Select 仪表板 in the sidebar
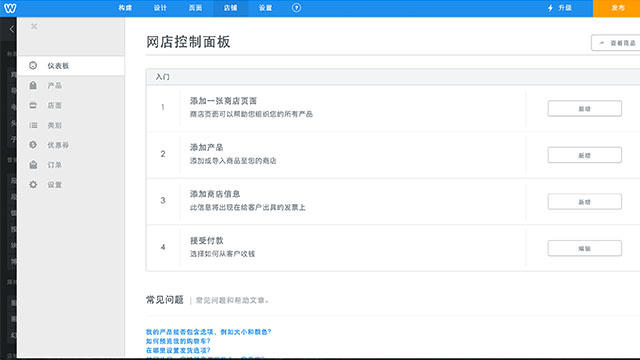This screenshot has height=360, width=640. click(71, 66)
